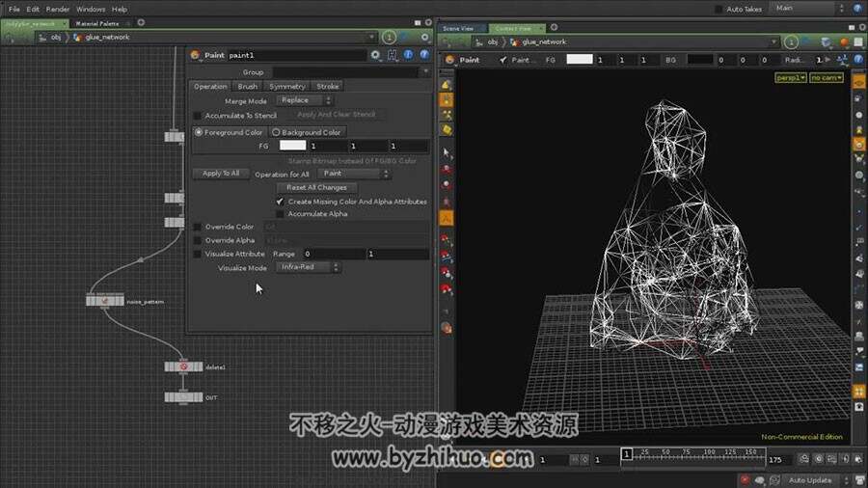Select the arrow select tool in viewport sidebar
This screenshot has width=868, height=488.
coord(447,152)
